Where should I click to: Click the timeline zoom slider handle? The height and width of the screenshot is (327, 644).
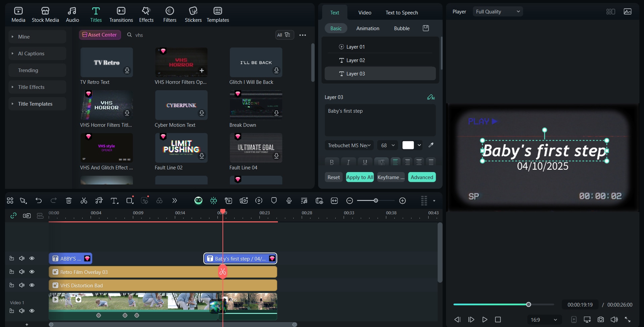pyautogui.click(x=376, y=201)
